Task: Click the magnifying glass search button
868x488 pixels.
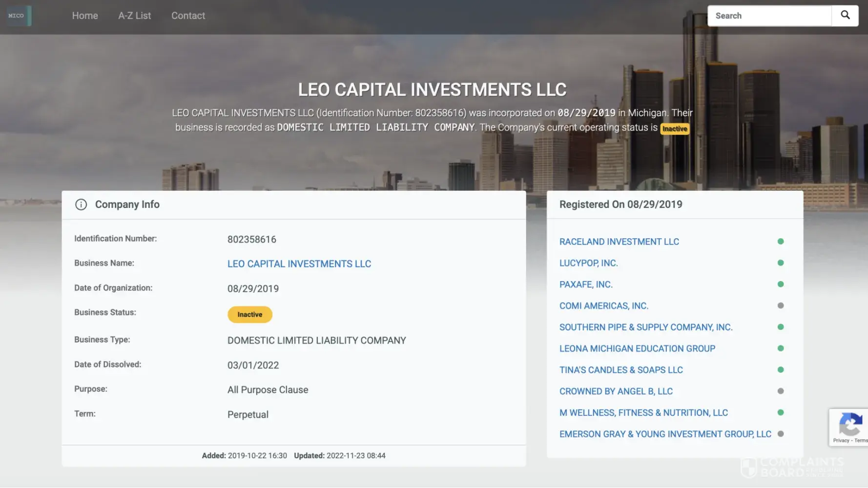Action: (845, 16)
